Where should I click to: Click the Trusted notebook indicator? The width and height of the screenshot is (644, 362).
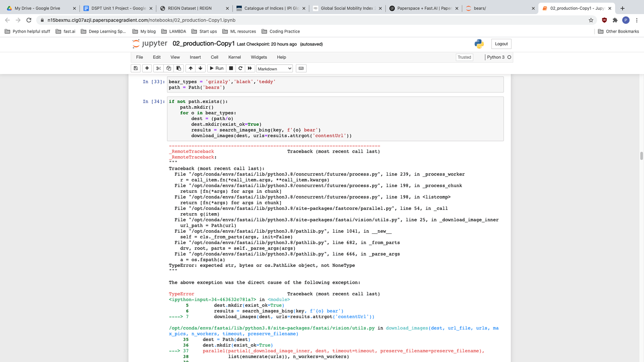(x=464, y=57)
